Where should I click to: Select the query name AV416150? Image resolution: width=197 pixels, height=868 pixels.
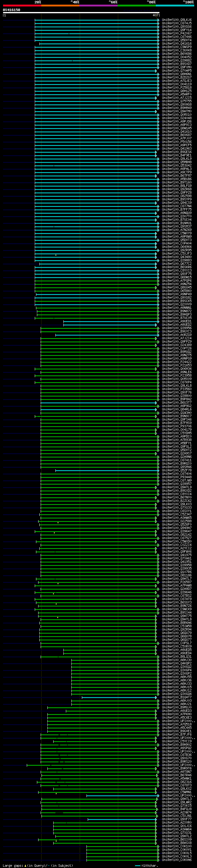pos(11,10)
